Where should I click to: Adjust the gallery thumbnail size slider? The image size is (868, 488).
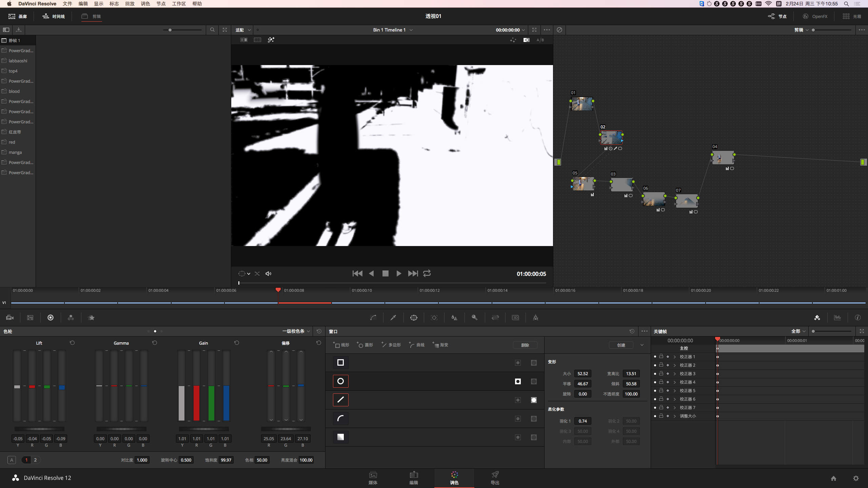click(x=182, y=30)
